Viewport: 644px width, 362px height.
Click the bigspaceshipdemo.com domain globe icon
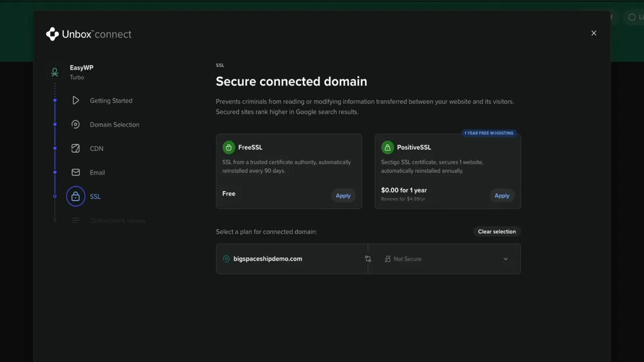(x=226, y=259)
